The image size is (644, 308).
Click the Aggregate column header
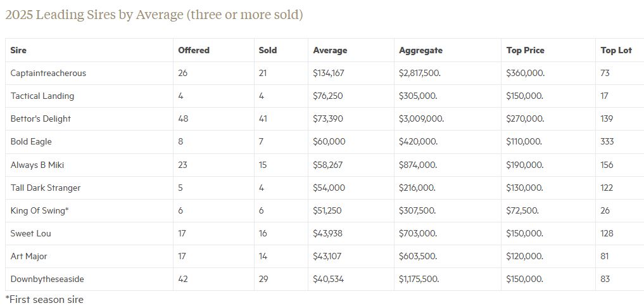(x=420, y=50)
